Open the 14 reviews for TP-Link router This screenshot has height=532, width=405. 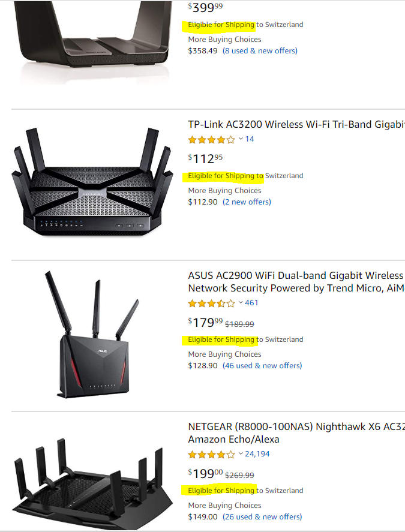pos(249,139)
